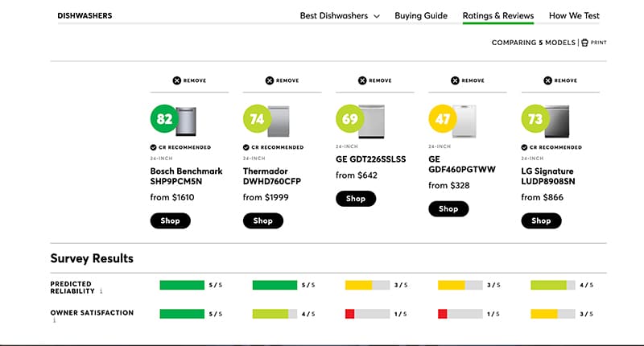Shop the Thermador from $1999
The height and width of the screenshot is (346, 644).
click(x=263, y=220)
